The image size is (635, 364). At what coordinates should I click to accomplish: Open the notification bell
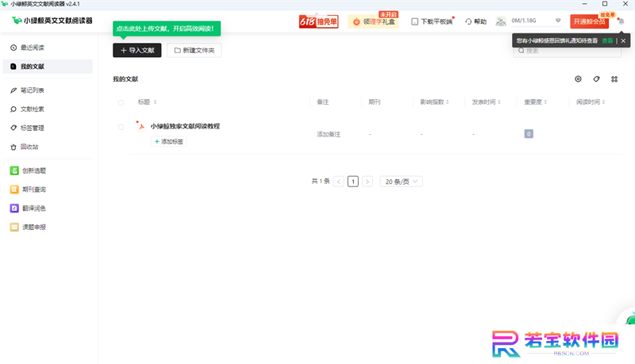[622, 21]
